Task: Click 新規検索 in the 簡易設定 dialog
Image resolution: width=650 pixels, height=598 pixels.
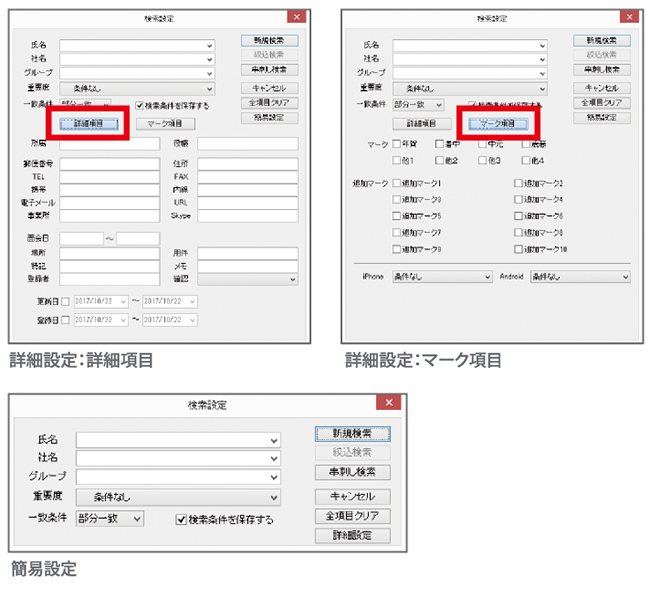Action: [352, 433]
